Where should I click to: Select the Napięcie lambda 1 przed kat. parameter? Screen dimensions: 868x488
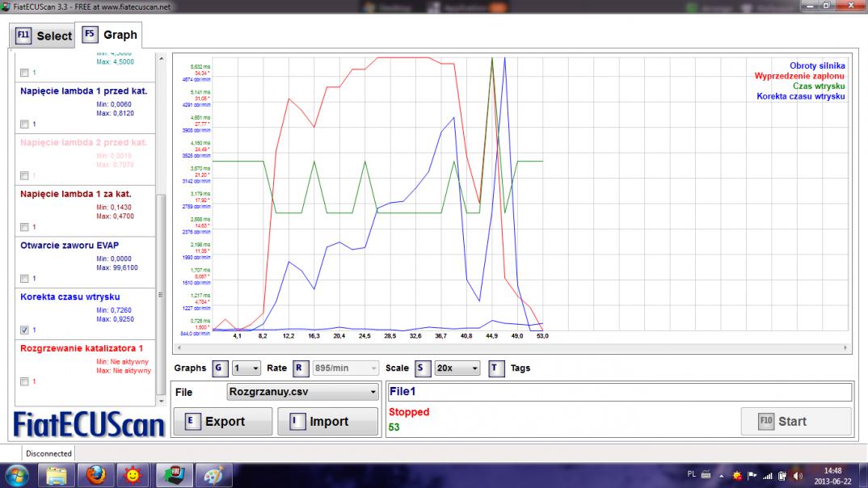pyautogui.click(x=83, y=91)
